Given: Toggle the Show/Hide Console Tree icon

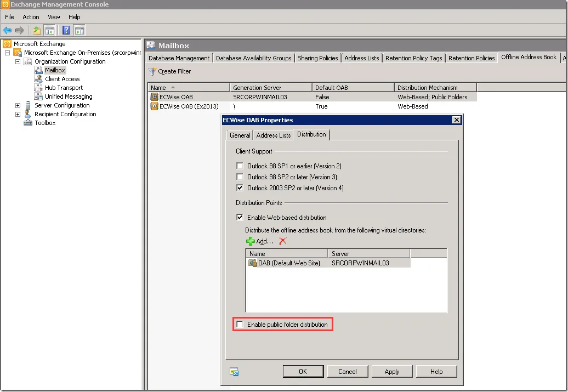Looking at the screenshot, I should [x=50, y=31].
